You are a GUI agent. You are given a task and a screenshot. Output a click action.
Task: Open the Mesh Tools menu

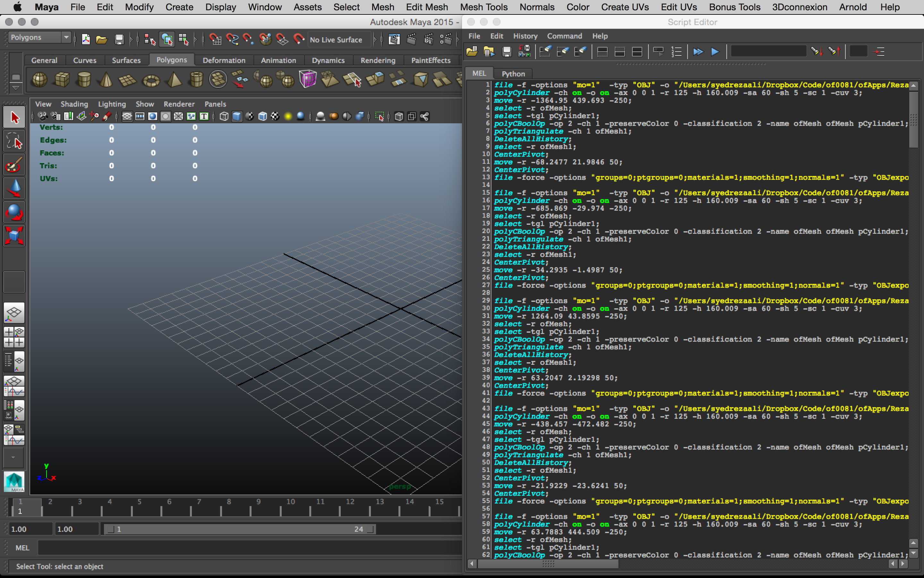[484, 7]
